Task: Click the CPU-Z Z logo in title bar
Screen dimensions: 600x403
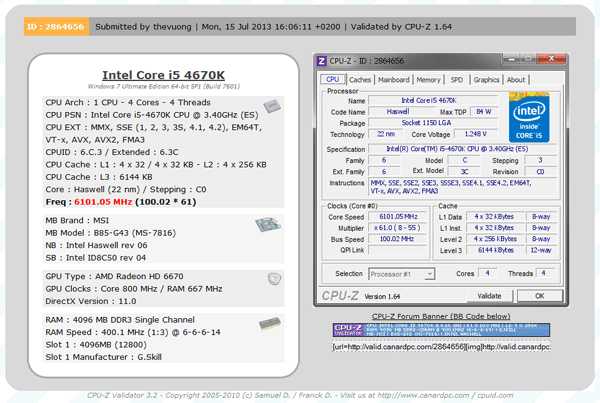Action: (x=322, y=61)
